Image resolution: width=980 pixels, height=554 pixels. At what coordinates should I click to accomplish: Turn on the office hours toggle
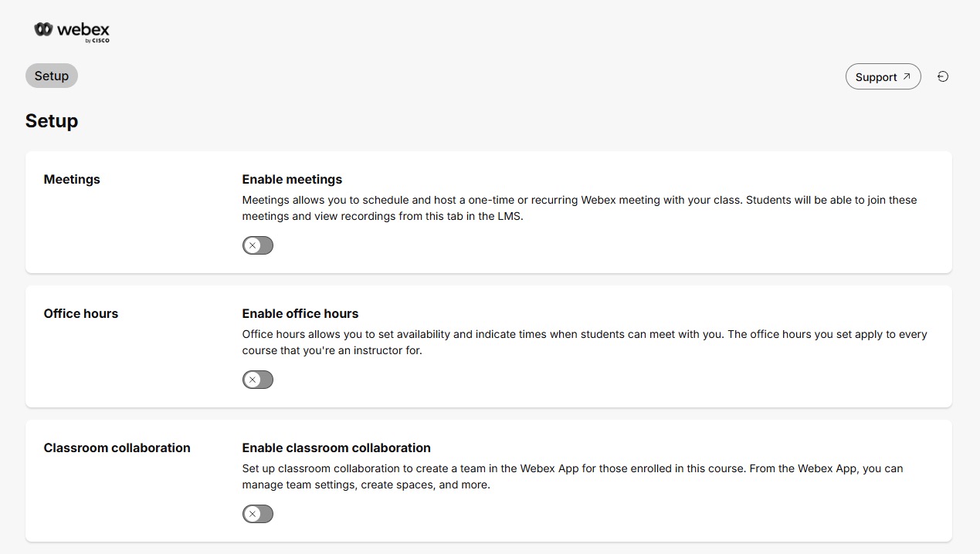coord(257,379)
